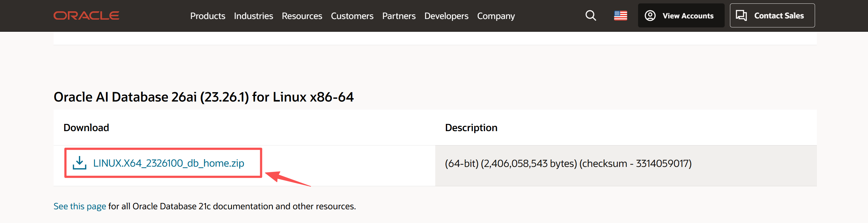Open the Developers menu
Image resolution: width=868 pixels, height=223 pixels.
coord(446,16)
